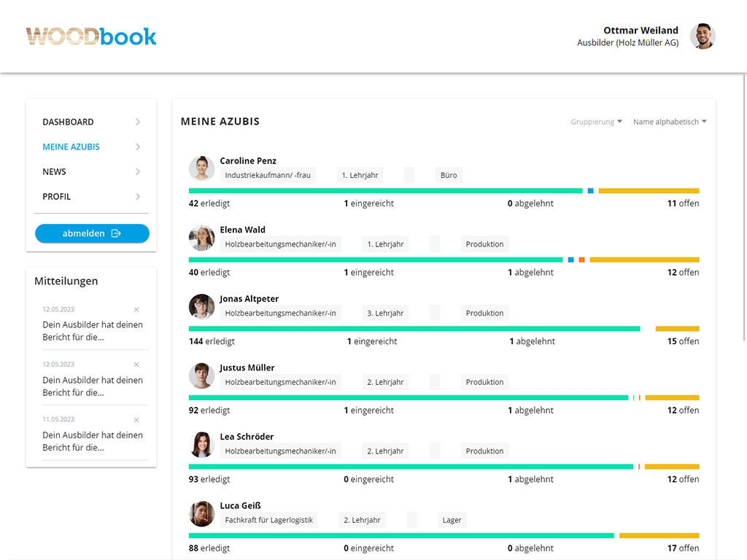747x560 pixels.
Task: Click the chevron next to DASHBOARD
Action: pyautogui.click(x=138, y=122)
